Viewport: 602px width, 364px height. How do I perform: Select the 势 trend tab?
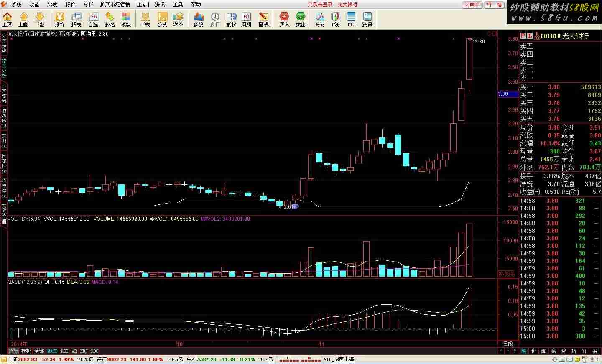[x=564, y=351]
